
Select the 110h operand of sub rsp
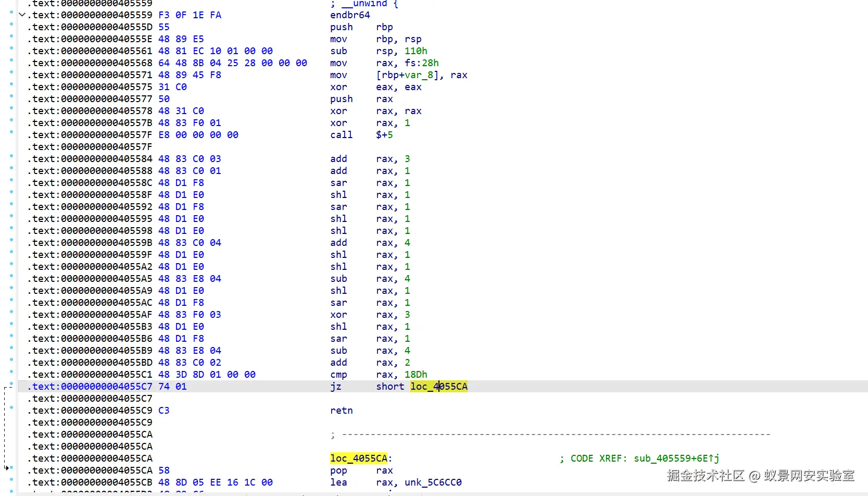click(416, 51)
